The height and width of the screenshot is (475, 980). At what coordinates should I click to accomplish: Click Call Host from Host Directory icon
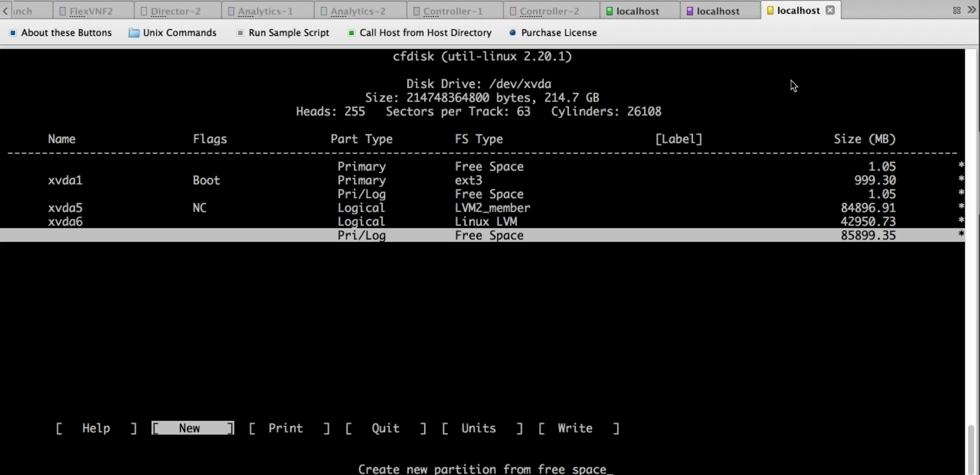click(351, 33)
